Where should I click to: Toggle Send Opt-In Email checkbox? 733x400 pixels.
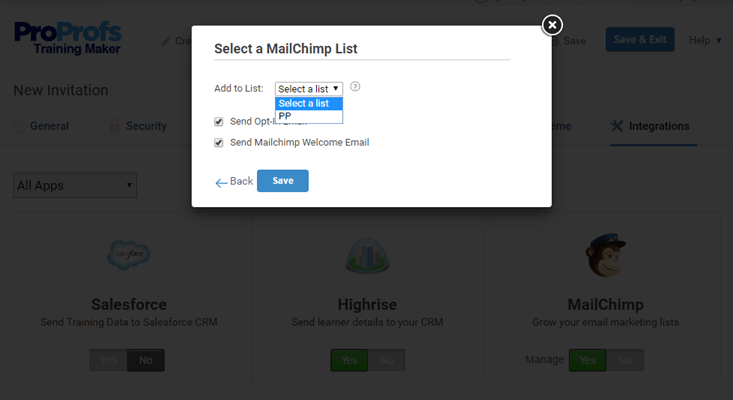click(x=219, y=122)
